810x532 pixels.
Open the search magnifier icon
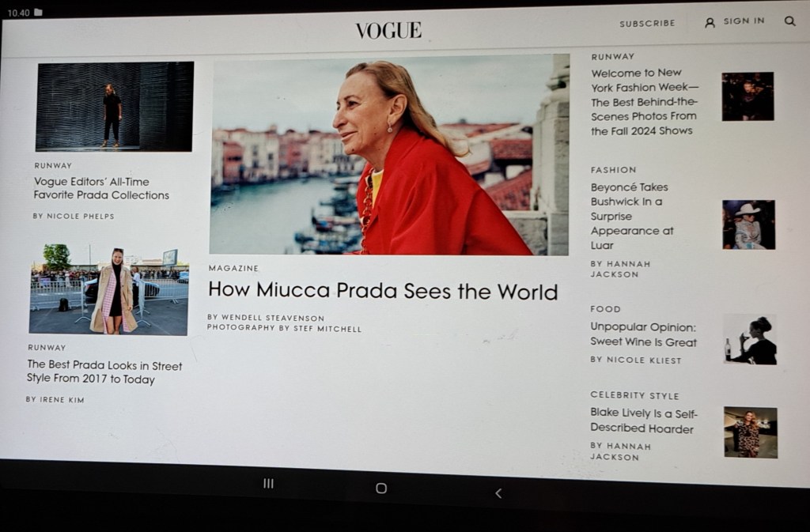pyautogui.click(x=789, y=22)
